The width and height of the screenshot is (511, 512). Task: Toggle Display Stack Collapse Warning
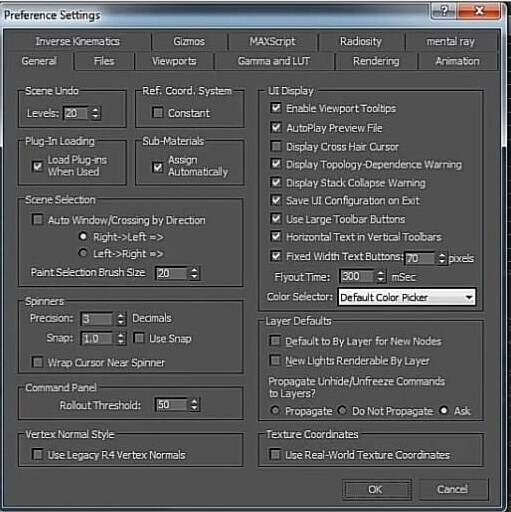pyautogui.click(x=276, y=182)
